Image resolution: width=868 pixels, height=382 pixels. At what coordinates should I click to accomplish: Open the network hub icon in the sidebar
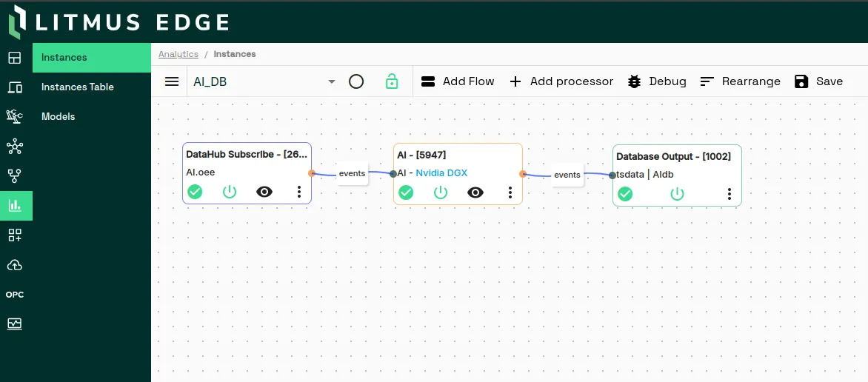[14, 147]
